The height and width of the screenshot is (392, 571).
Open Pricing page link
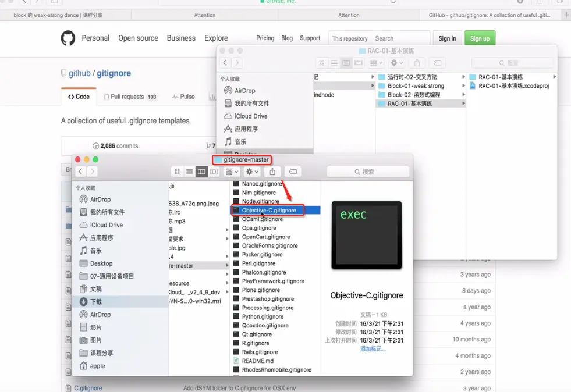coord(265,38)
